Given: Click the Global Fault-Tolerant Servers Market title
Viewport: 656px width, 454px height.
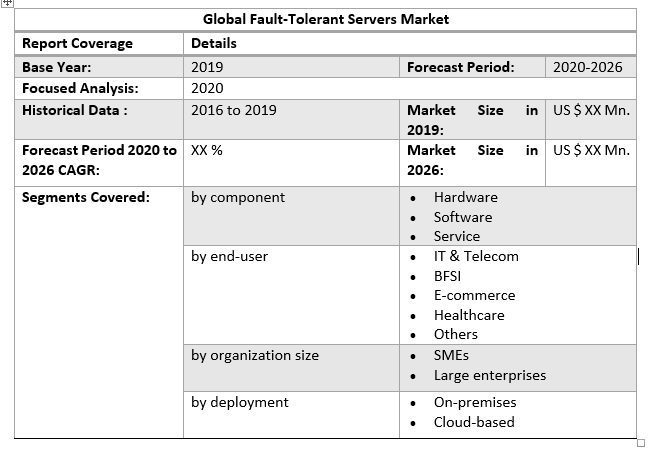Looking at the screenshot, I should tap(326, 19).
